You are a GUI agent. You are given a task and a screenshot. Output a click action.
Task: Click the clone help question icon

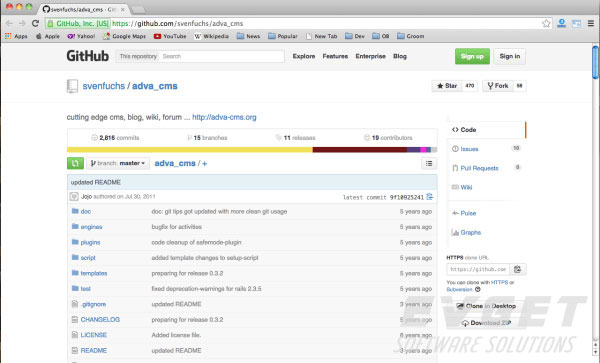click(478, 290)
